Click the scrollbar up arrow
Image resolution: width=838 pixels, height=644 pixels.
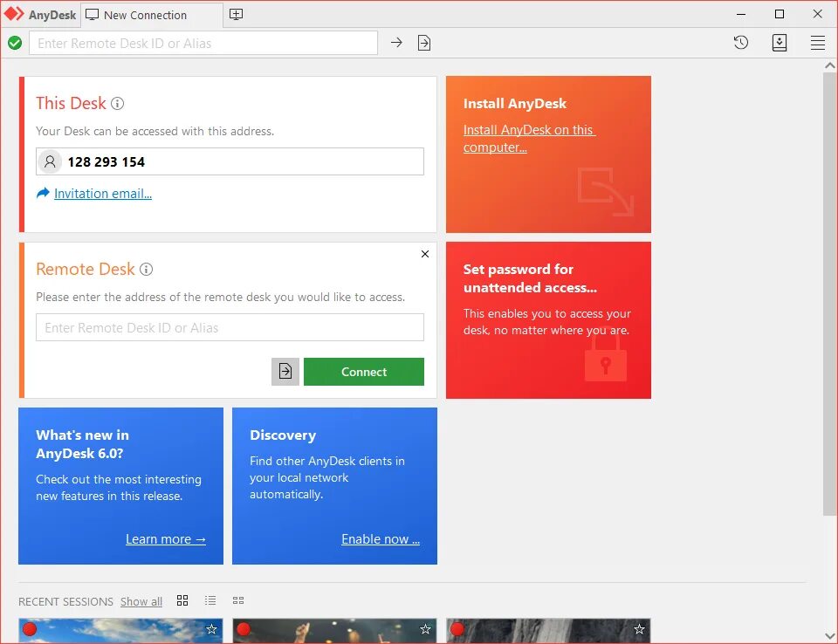[829, 65]
